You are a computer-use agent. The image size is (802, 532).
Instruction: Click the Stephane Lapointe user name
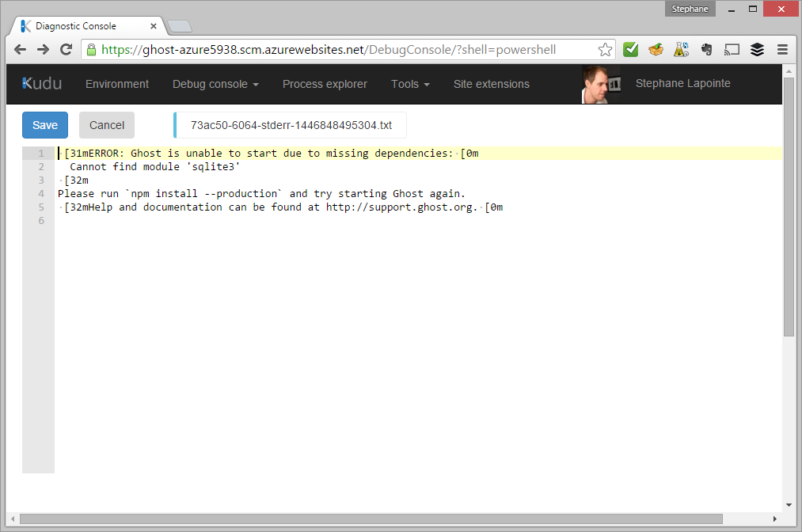coord(682,83)
